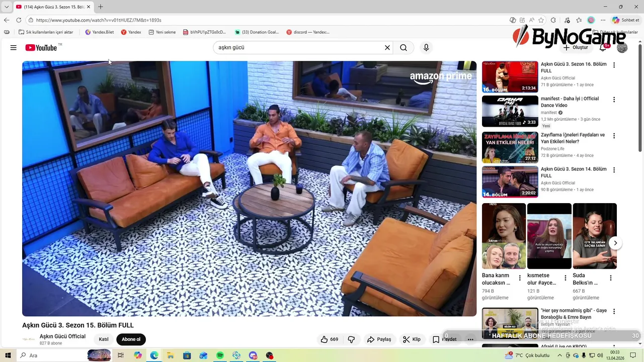Go back with the browser back arrow
The image size is (644, 362).
[7, 20]
